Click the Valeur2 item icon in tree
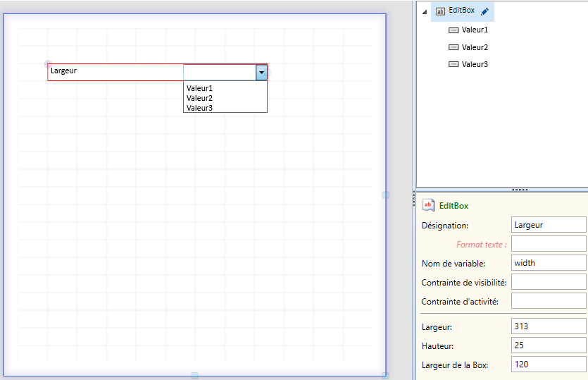Viewport: 588px width, 380px height. coord(453,47)
